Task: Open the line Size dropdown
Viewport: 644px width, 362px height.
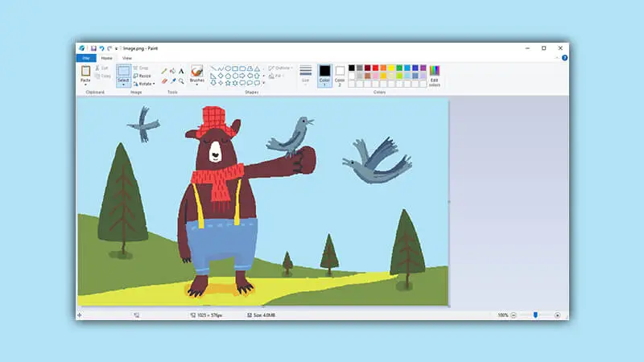Action: point(306,75)
